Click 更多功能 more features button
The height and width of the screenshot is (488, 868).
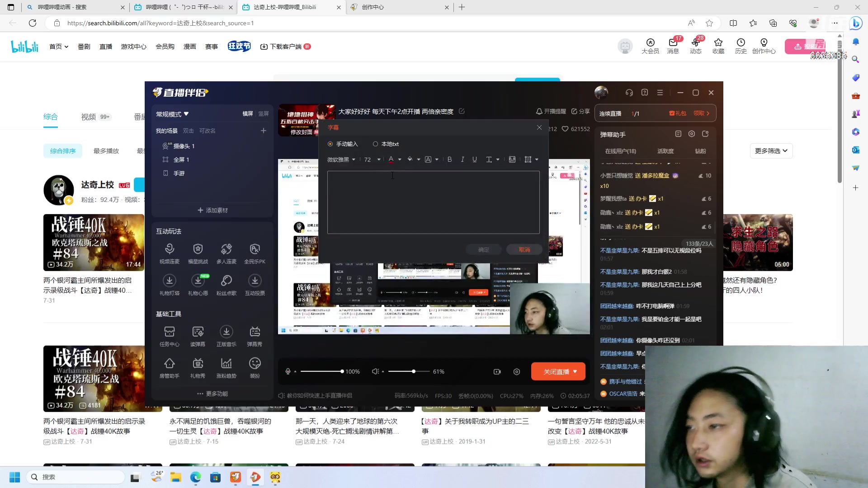coord(212,394)
